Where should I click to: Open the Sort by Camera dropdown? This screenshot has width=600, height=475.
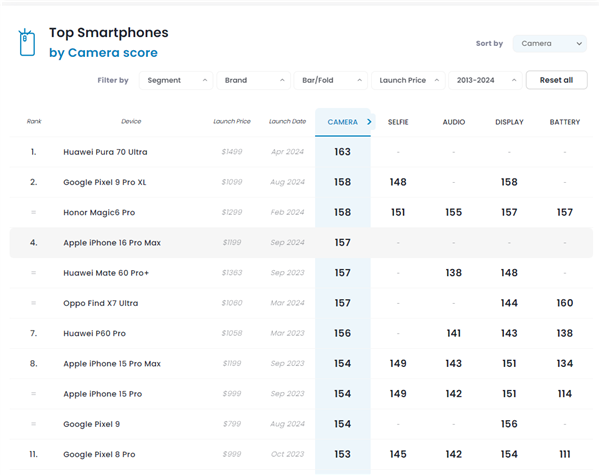click(x=549, y=44)
